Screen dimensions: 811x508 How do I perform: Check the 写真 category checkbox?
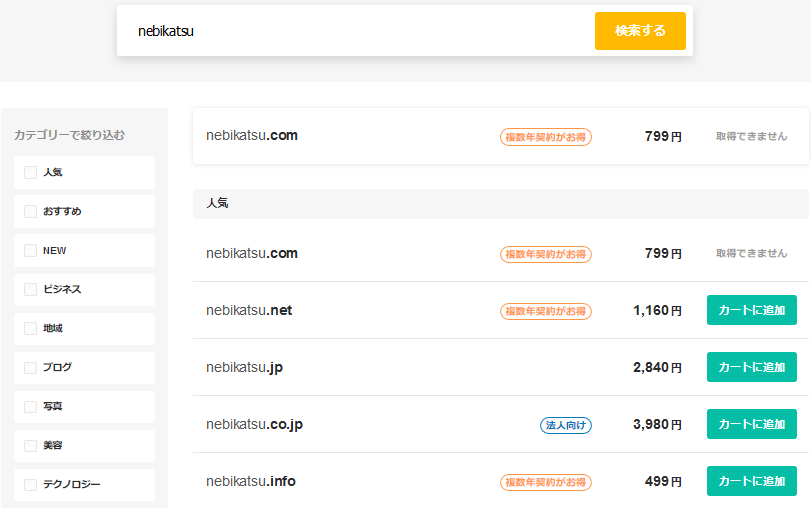pos(30,406)
